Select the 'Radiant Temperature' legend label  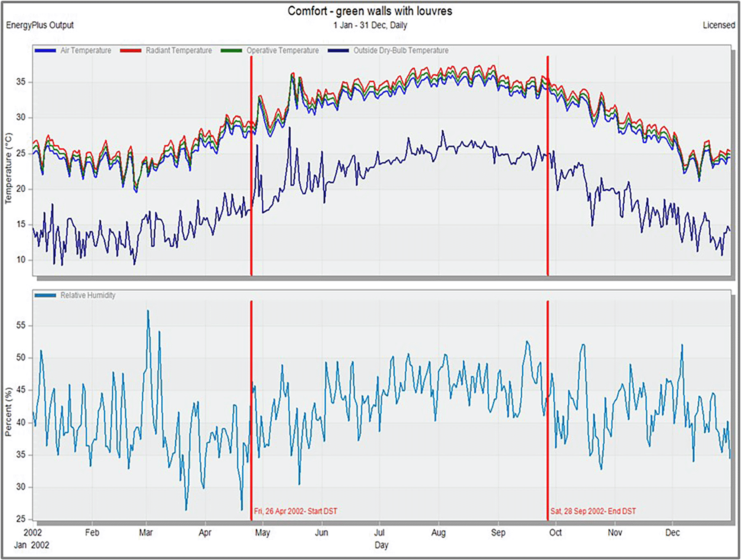point(179,51)
